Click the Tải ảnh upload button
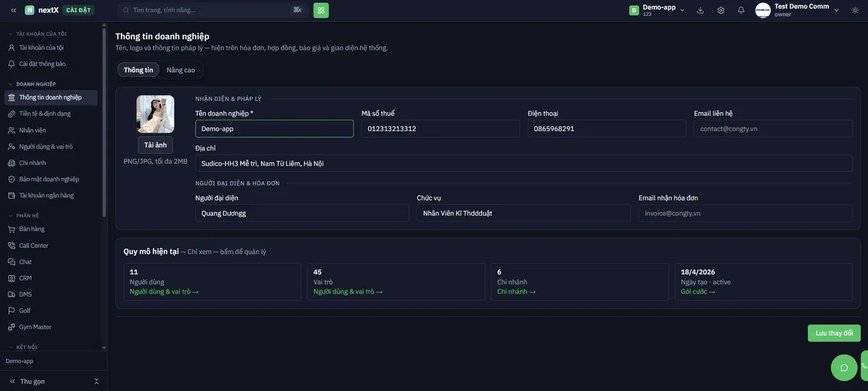This screenshot has width=868, height=391. pos(155,145)
